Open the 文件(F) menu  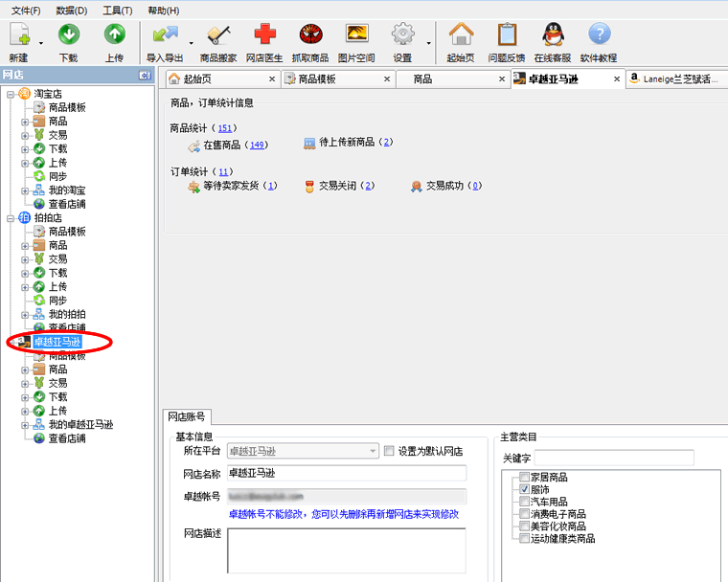[26, 11]
